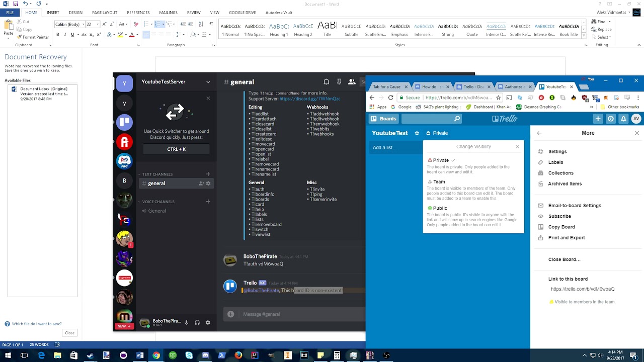This screenshot has width=644, height=362.
Task: Toggle Align Left in Word Paragraph group
Action: [x=146, y=35]
